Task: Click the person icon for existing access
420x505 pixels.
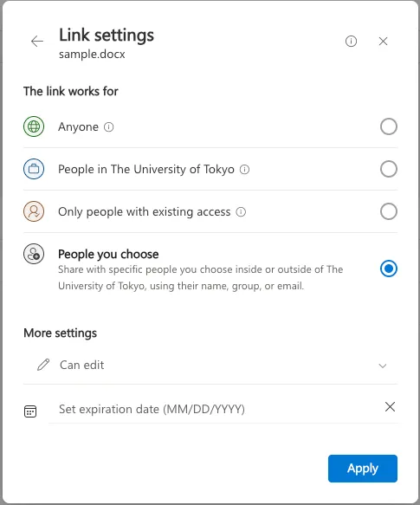Action: (x=34, y=211)
